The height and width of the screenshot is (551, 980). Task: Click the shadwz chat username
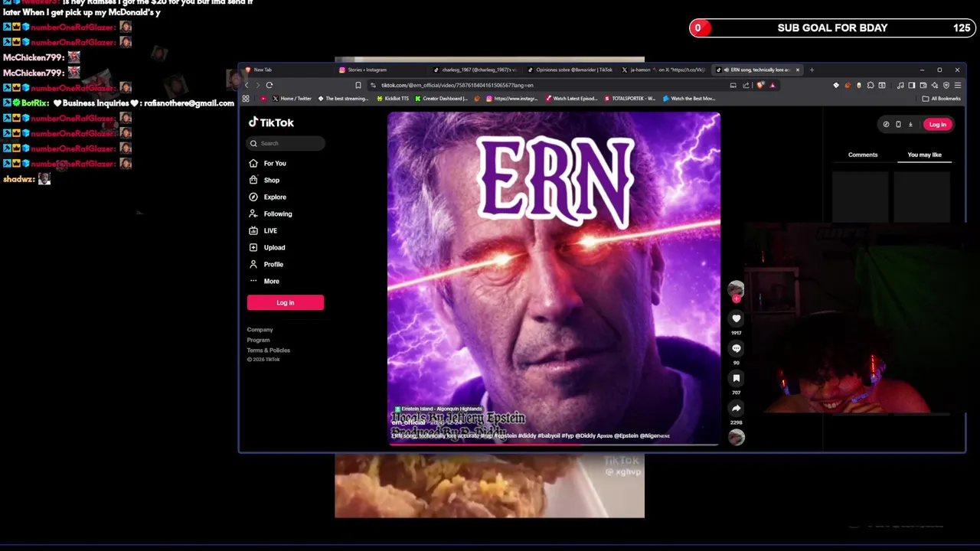[x=18, y=179]
